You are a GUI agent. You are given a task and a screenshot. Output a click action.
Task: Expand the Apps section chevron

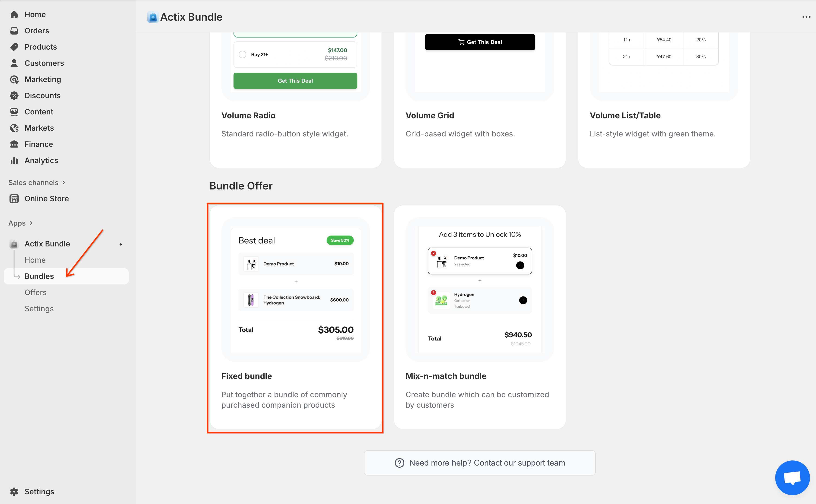pos(31,223)
